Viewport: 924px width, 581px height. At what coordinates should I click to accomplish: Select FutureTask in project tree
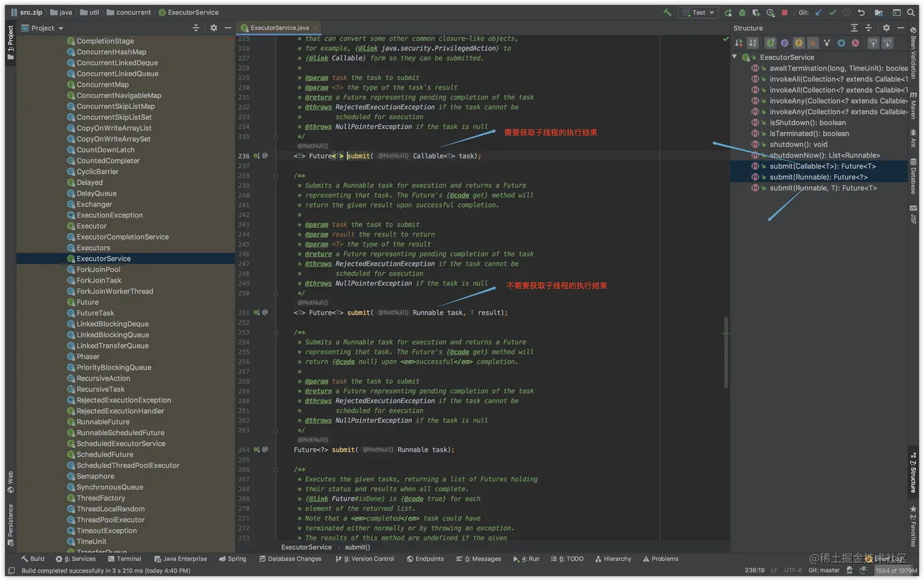tap(95, 313)
